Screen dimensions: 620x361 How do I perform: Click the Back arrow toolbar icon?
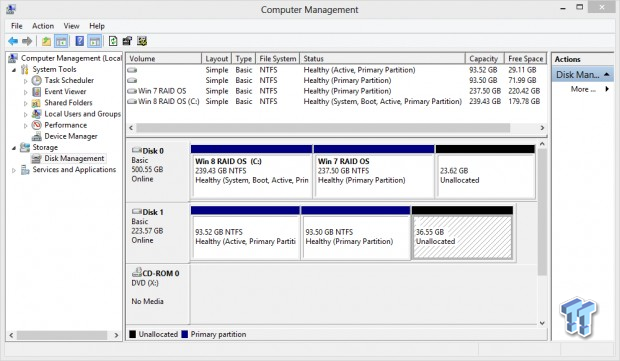pos(13,41)
